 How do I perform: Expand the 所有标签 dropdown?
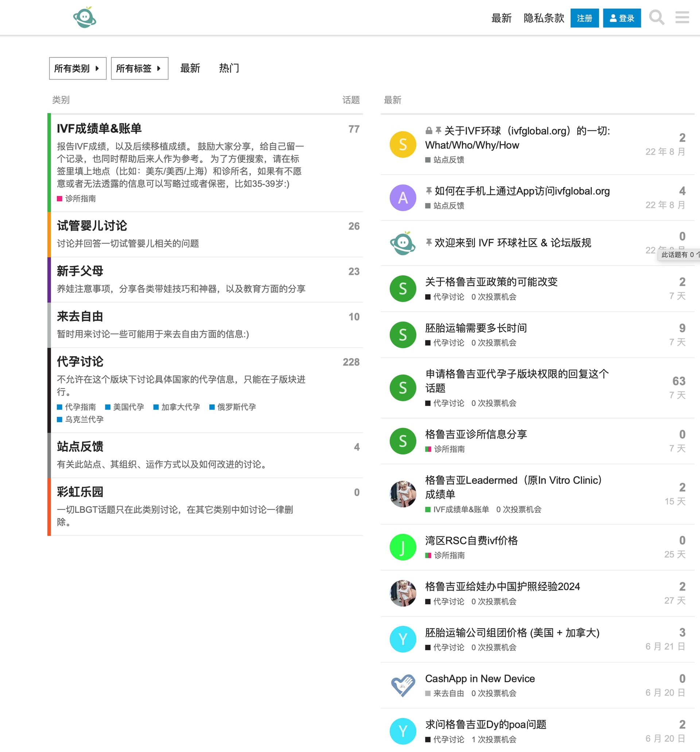pos(139,69)
